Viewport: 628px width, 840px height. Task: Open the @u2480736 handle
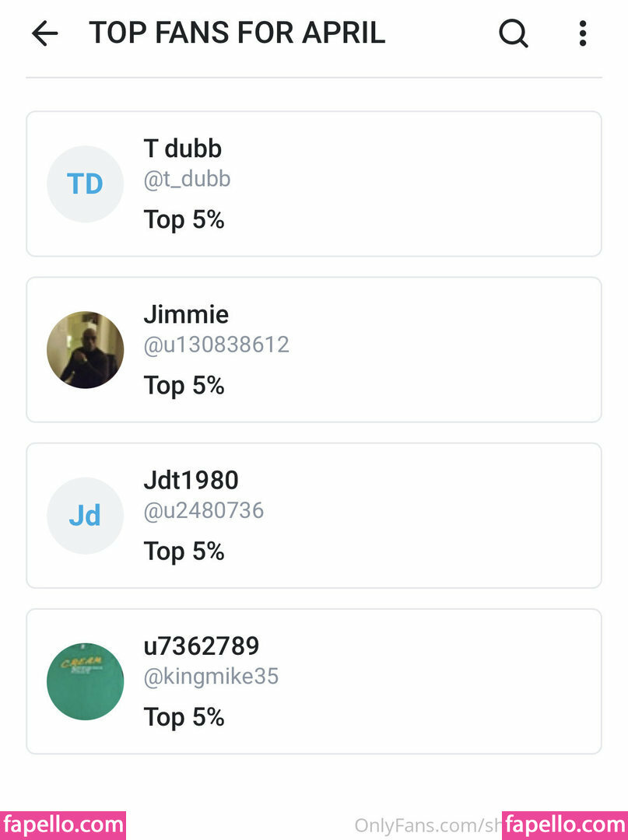click(x=204, y=510)
